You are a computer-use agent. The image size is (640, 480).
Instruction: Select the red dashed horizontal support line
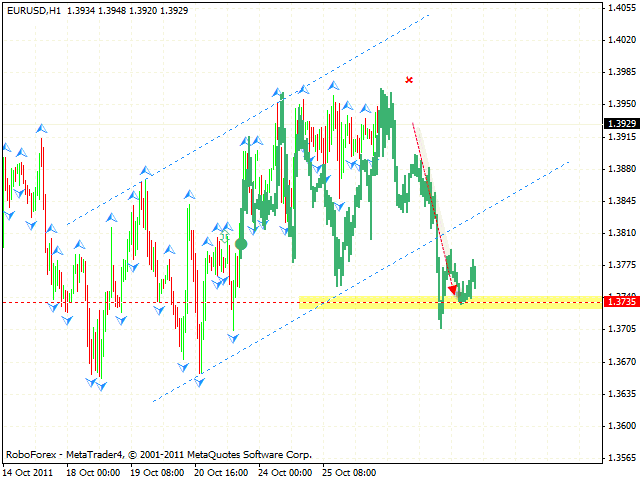(150, 302)
